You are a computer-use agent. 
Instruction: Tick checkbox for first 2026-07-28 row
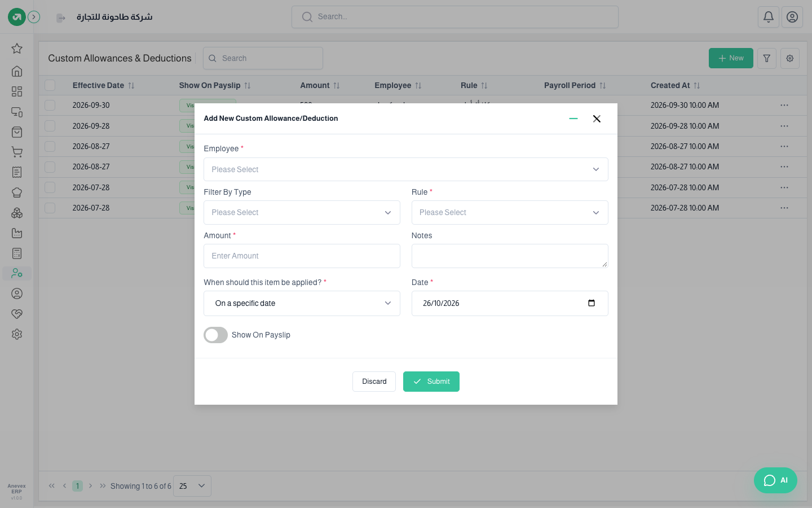pos(50,187)
